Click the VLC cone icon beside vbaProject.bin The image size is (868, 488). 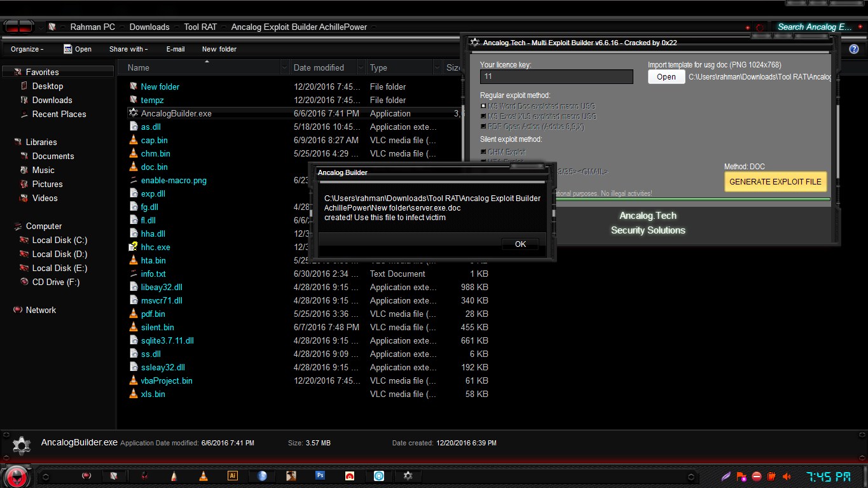[134, 380]
